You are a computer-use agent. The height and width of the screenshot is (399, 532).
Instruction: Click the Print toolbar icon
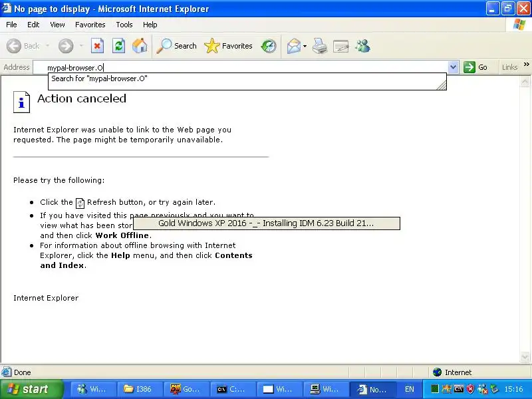pyautogui.click(x=320, y=46)
